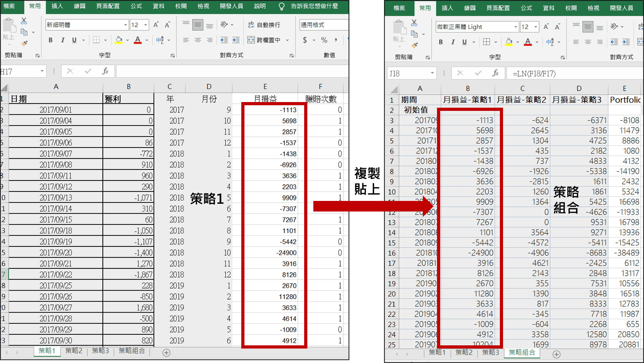Click the add new sheet plus icon in right window
Image resolution: width=644 pixels, height=363 pixels.
pyautogui.click(x=556, y=354)
